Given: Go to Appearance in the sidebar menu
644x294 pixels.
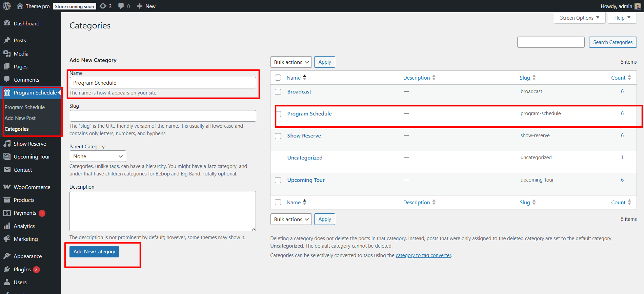Looking at the screenshot, I should click(27, 256).
